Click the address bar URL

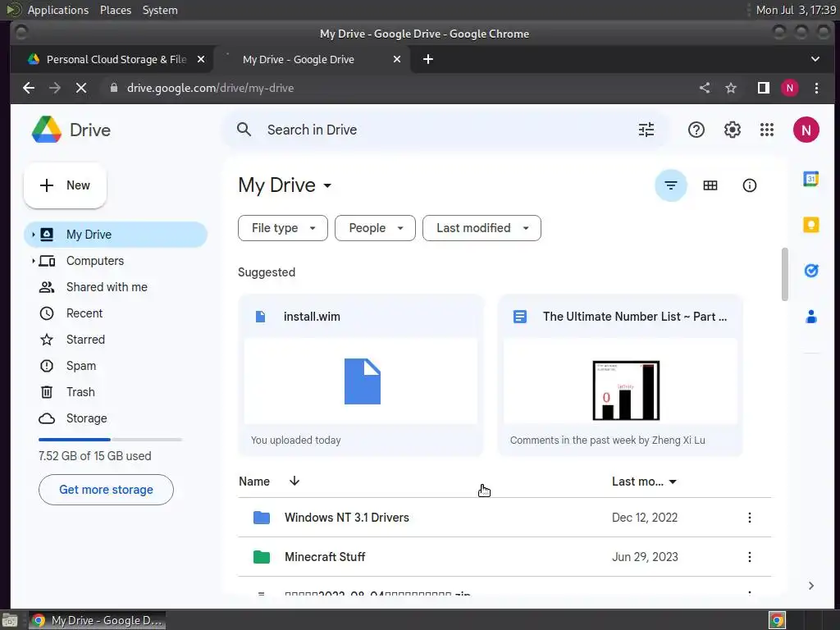(x=210, y=88)
